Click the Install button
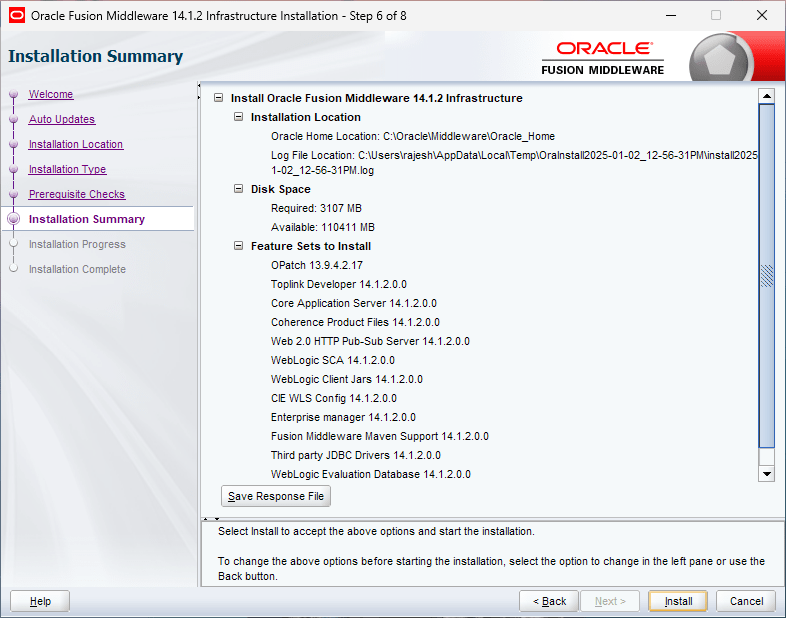Image resolution: width=786 pixels, height=618 pixels. (678, 601)
